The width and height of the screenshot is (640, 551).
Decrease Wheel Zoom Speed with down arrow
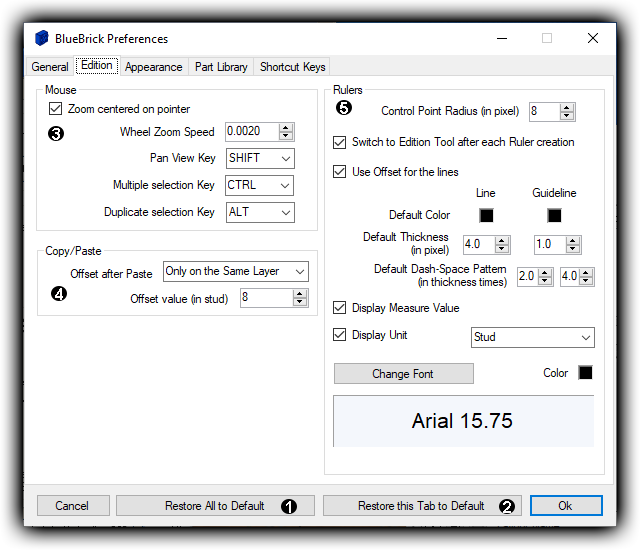pos(286,136)
